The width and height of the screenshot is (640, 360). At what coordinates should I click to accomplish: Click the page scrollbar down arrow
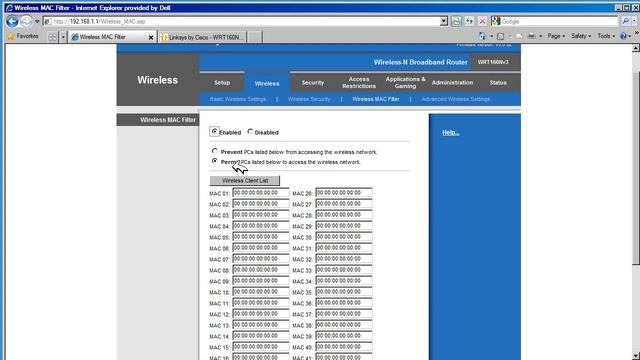(x=636, y=356)
